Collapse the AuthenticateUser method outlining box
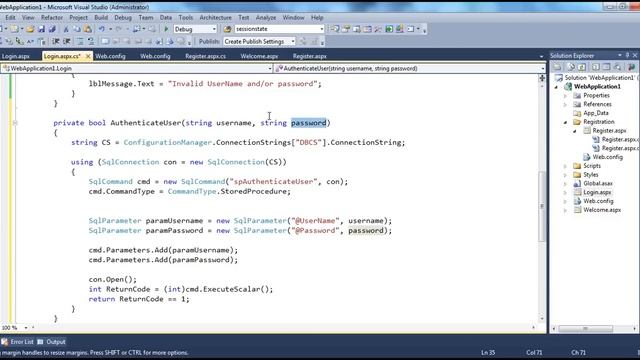Screen dimensions: 640x360 [15, 122]
